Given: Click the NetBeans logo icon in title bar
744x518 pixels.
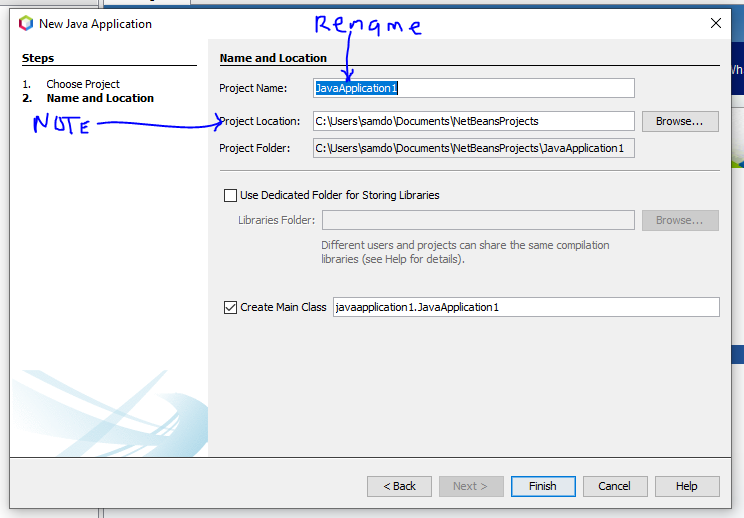Looking at the screenshot, I should [x=26, y=23].
